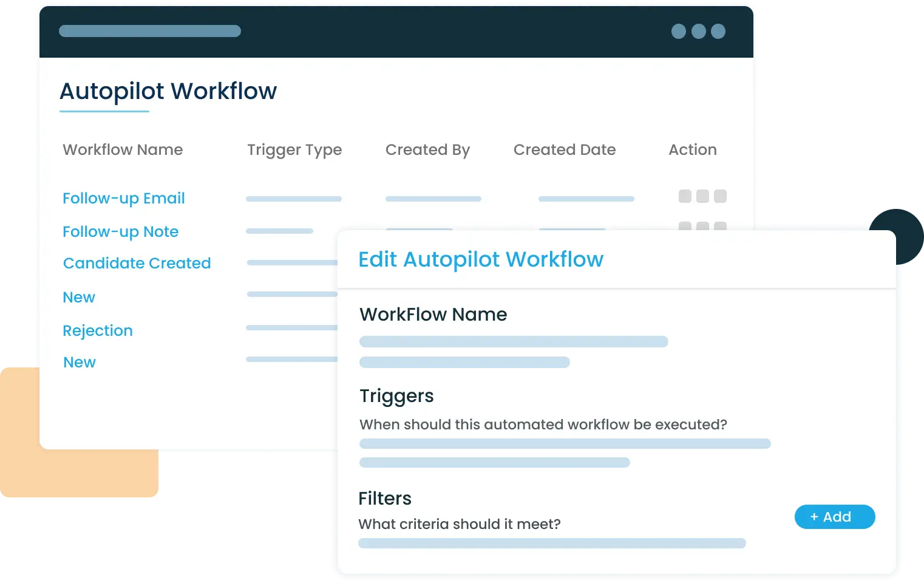Click the Action column header
The image size is (924, 583).
click(x=693, y=149)
